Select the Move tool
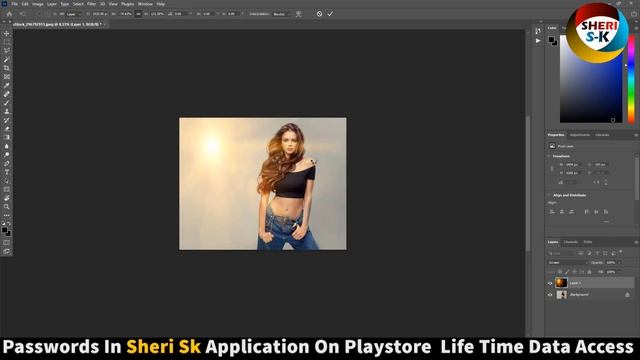Image resolution: width=640 pixels, height=360 pixels. tap(7, 33)
